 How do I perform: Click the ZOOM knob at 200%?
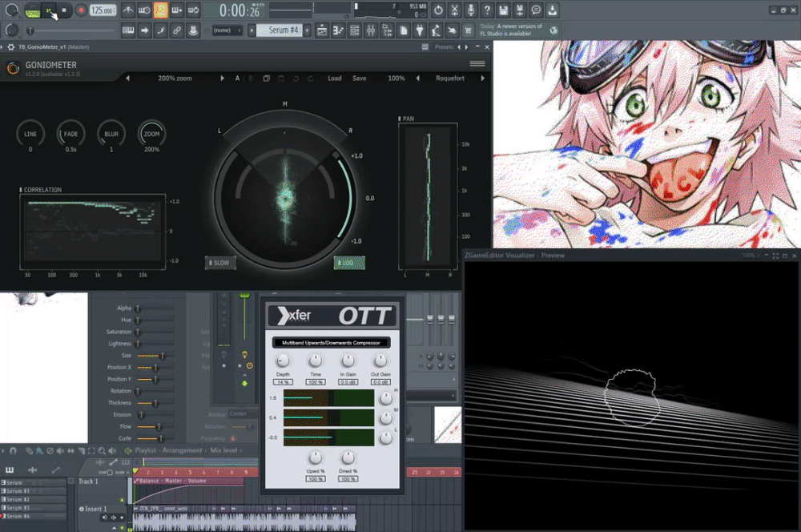pos(151,134)
